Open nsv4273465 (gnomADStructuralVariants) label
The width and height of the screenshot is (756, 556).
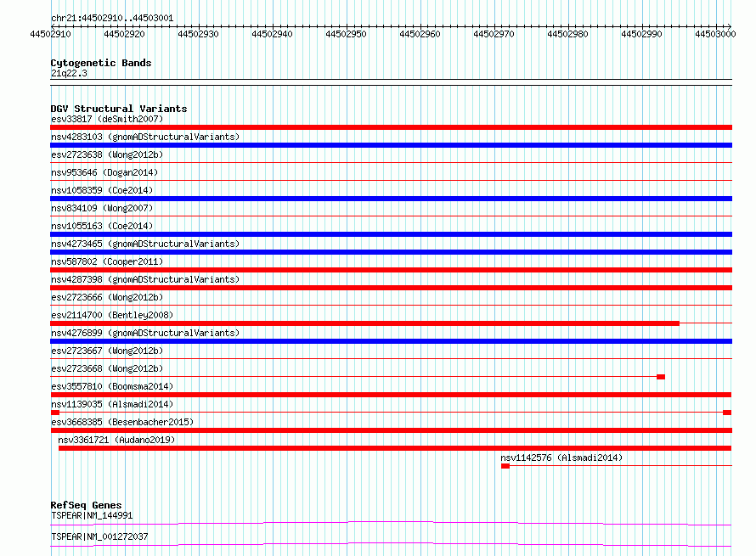pyautogui.click(x=145, y=244)
